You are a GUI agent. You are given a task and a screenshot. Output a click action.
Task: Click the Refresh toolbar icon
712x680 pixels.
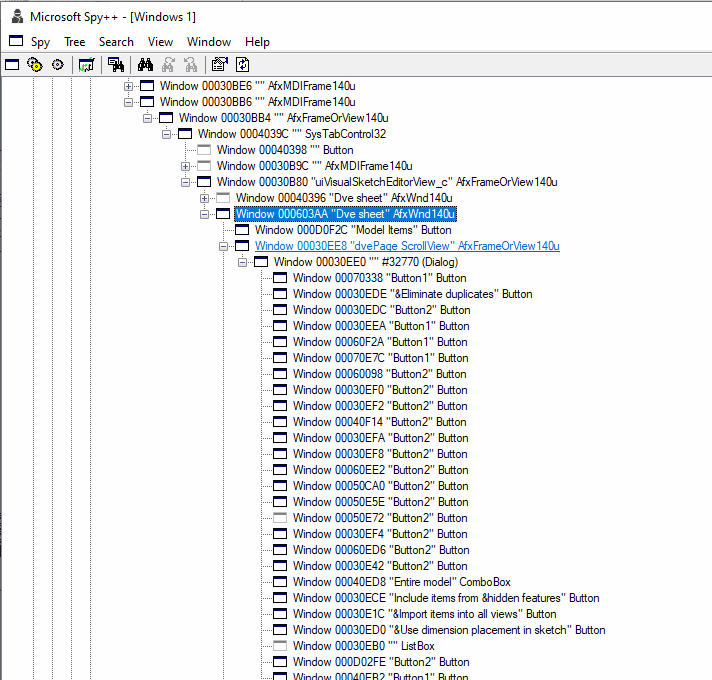point(242,65)
